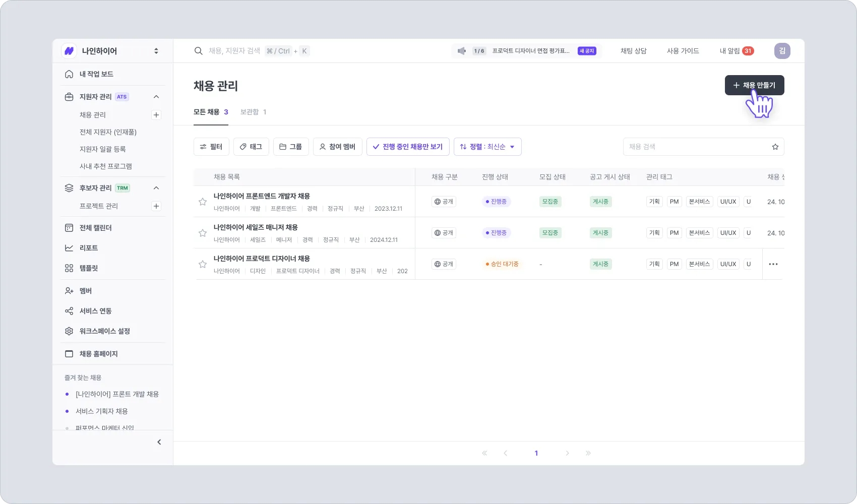This screenshot has height=504, width=857.
Task: Click 모집중 badge in 세일즈 매니저 row
Action: point(550,233)
